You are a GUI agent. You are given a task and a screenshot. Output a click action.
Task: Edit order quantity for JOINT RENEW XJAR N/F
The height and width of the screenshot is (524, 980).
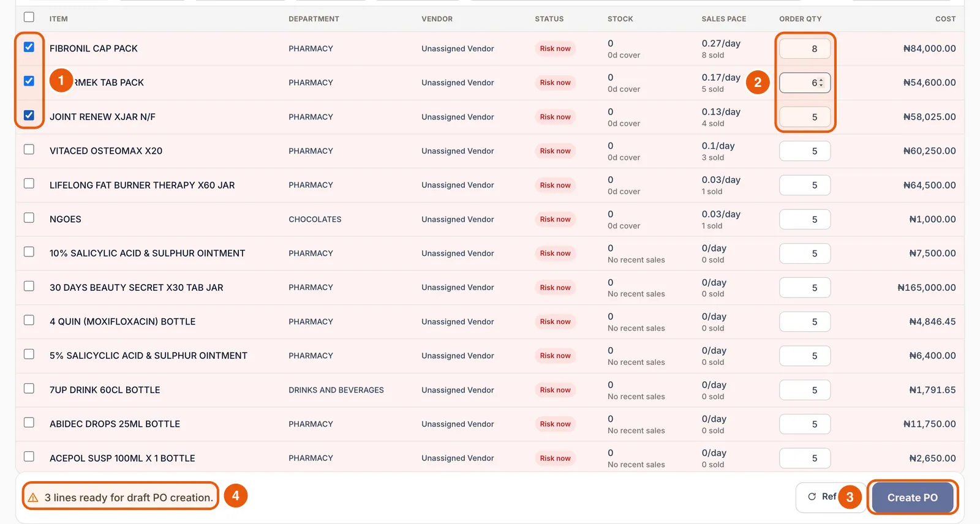[805, 117]
